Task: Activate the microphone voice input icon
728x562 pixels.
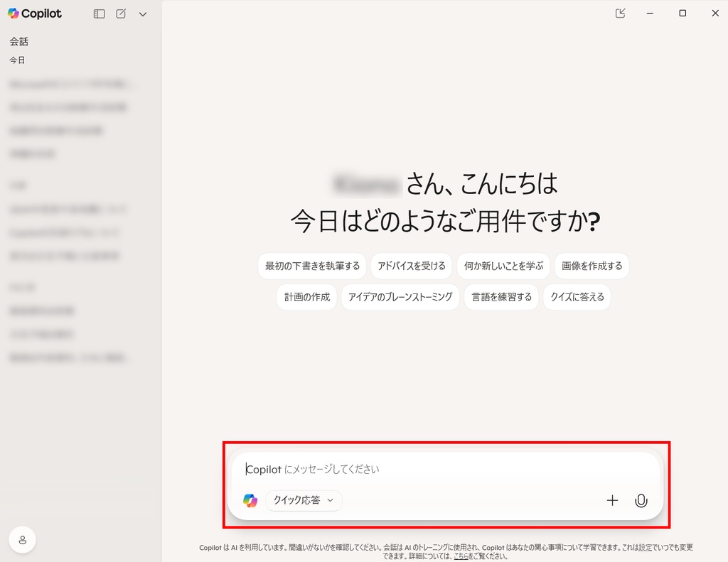Action: click(x=641, y=500)
